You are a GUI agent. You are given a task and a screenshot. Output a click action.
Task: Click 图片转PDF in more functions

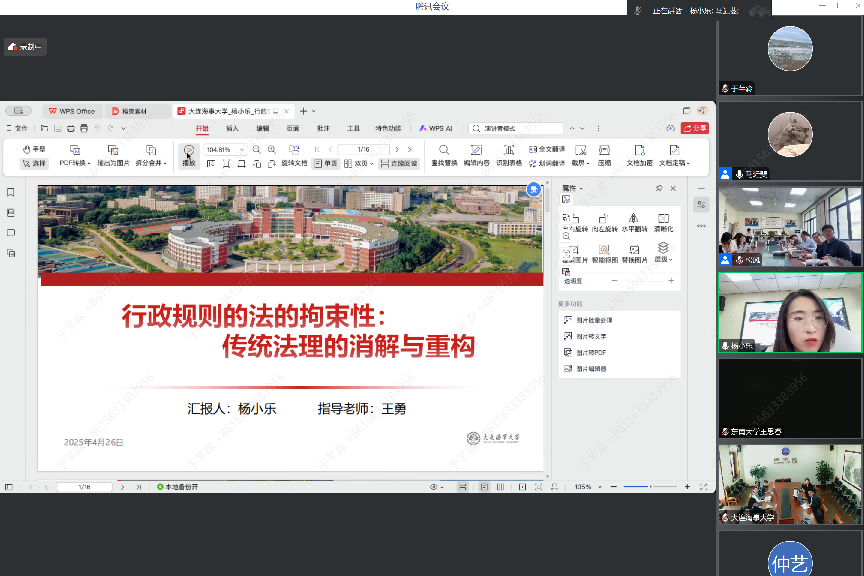tap(591, 353)
